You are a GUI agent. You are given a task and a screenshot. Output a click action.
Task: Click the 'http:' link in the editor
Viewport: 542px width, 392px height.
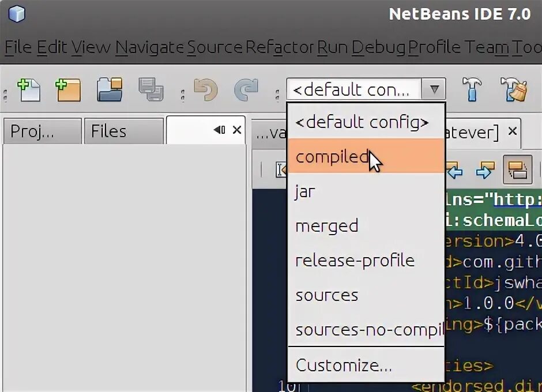pyautogui.click(x=517, y=199)
